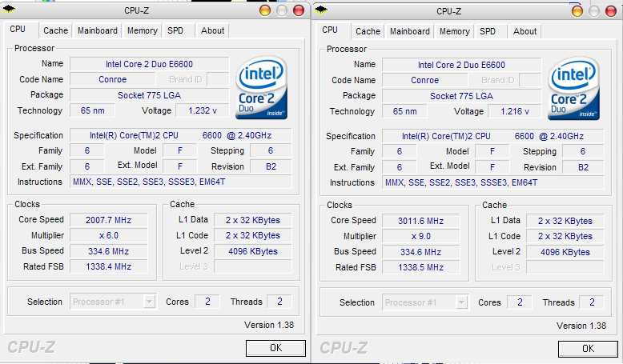623x364 pixels.
Task: Click Ext. Model F in right window
Action: [x=492, y=167]
